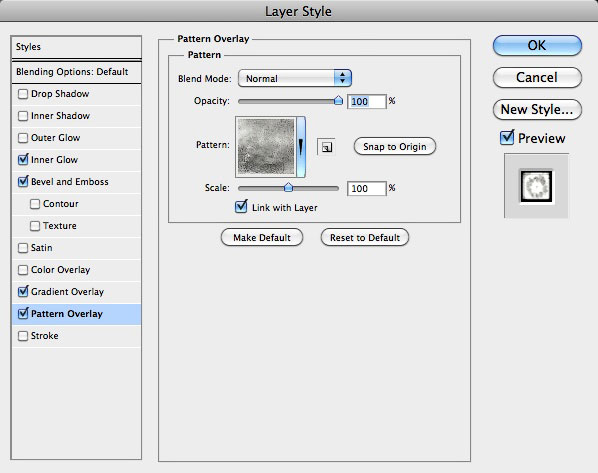Select the Gradient Overlay style label

[67, 292]
